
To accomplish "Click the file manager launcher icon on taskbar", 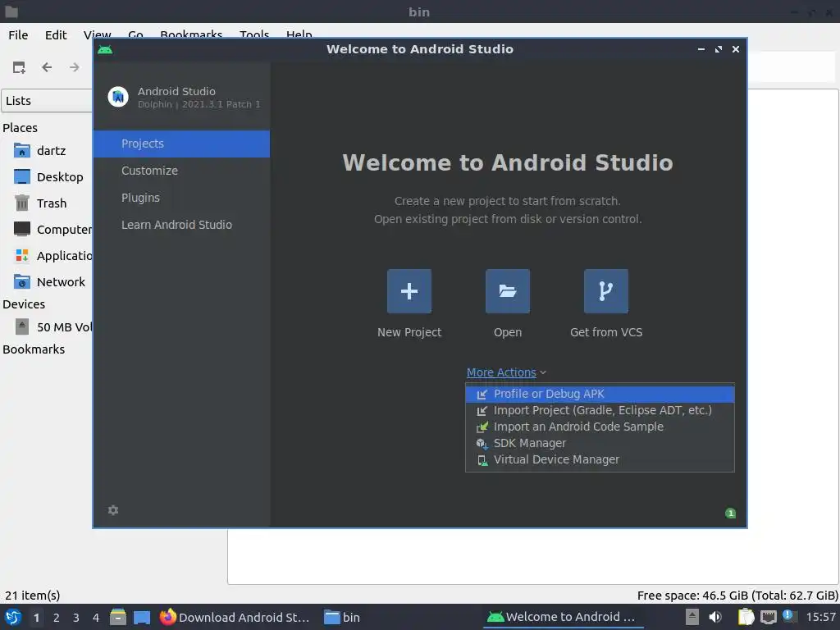I will pos(118,617).
